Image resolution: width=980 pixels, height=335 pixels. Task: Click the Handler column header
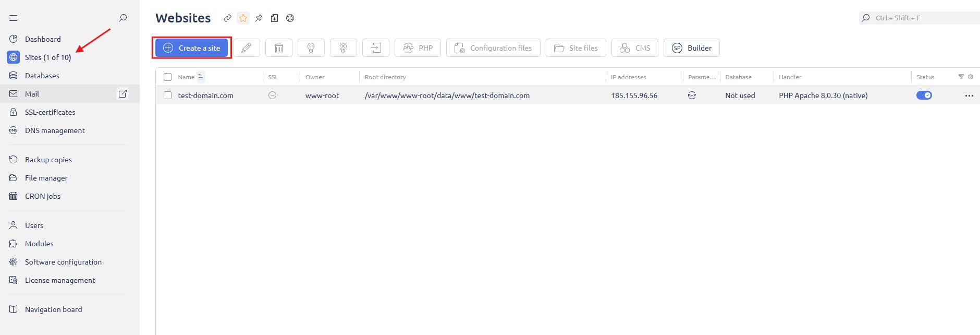[x=790, y=77]
